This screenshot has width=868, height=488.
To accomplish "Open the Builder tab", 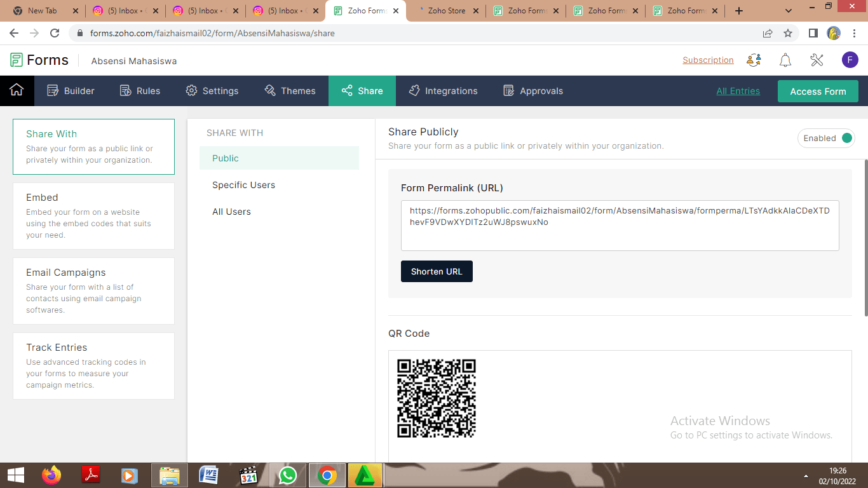I will 71,91.
